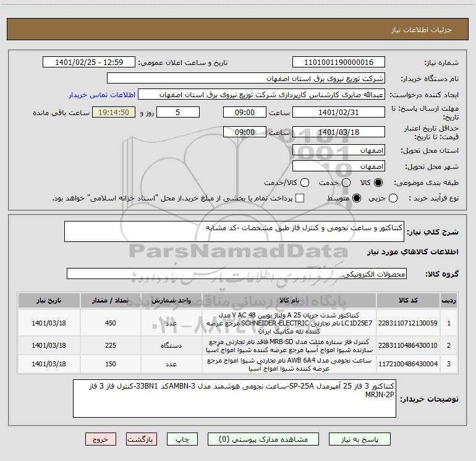The width and height of the screenshot is (476, 461).
Task: Click the delivery city field اصفهان
Action: pyautogui.click(x=339, y=166)
